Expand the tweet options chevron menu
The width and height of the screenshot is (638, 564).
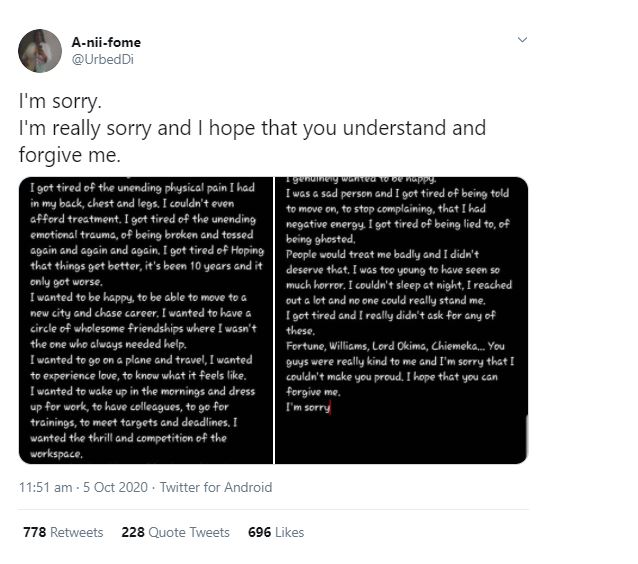coord(521,42)
